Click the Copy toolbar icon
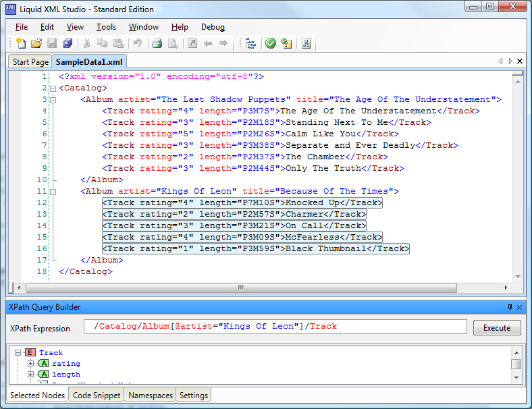 tap(102, 43)
